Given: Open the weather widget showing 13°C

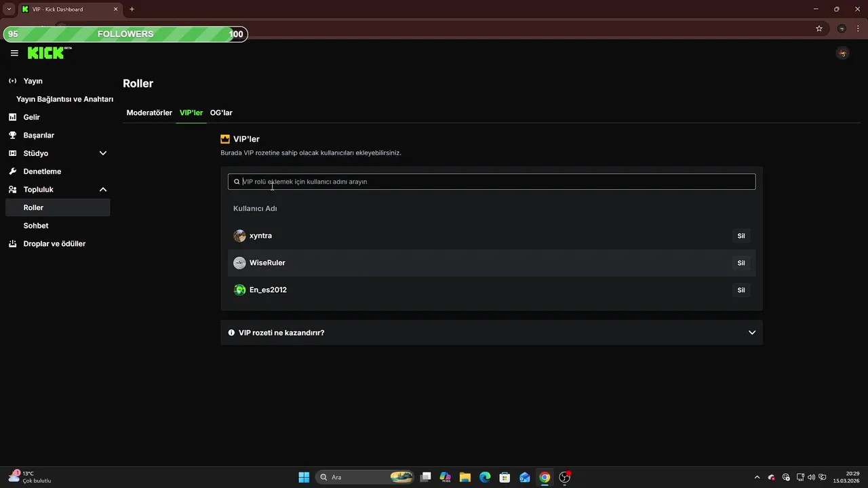Looking at the screenshot, I should pos(31,477).
